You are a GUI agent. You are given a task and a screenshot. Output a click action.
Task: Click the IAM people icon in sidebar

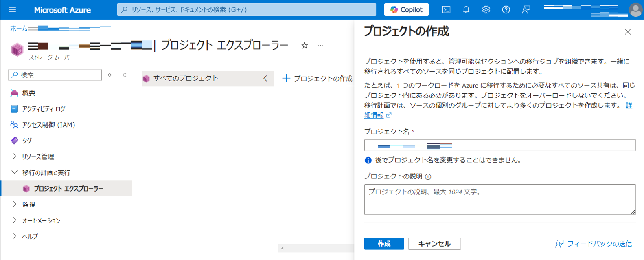tap(14, 125)
